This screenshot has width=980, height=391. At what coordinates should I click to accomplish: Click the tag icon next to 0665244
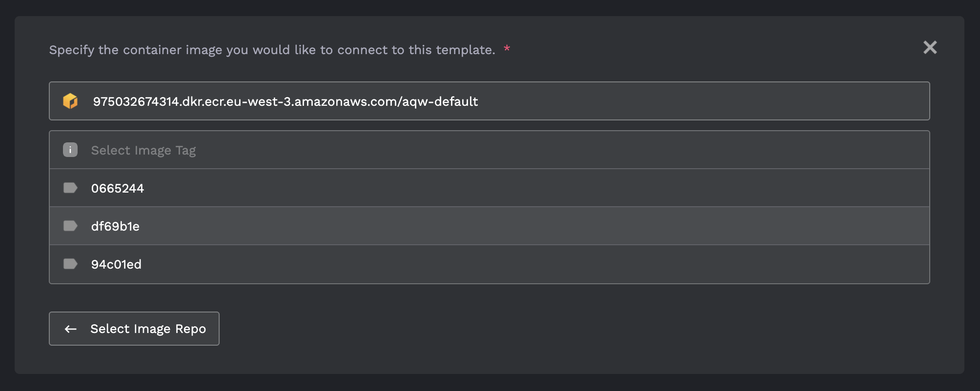[70, 188]
